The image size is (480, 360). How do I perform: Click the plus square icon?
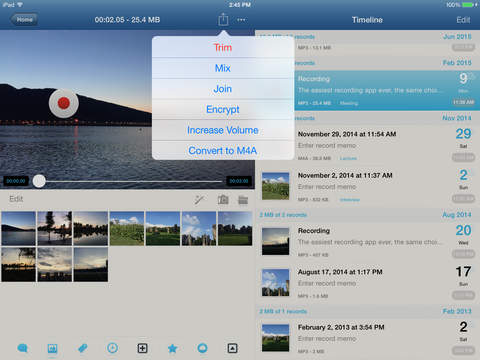142,348
